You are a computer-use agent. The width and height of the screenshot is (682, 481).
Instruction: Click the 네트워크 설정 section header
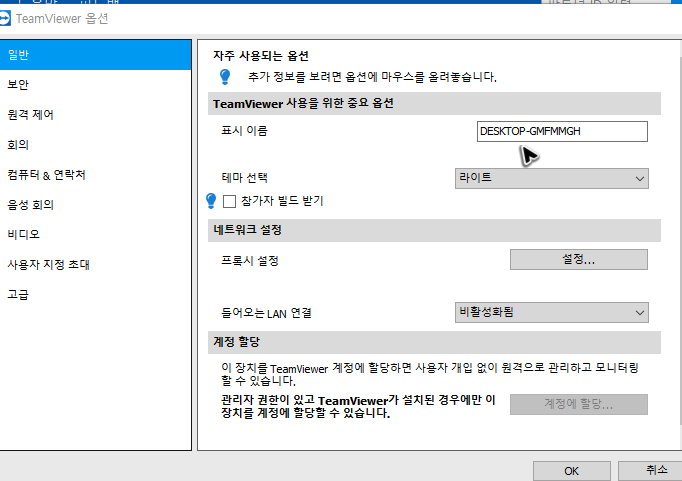pyautogui.click(x=434, y=230)
